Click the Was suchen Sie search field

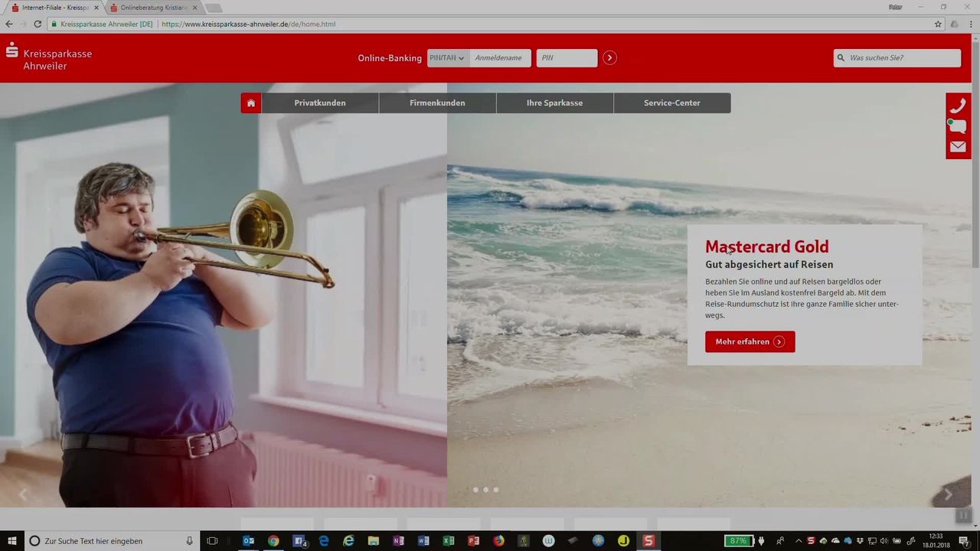click(897, 57)
